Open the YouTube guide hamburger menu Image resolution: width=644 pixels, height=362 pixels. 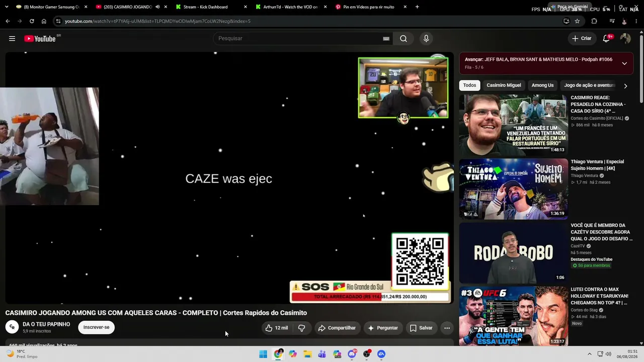click(x=12, y=39)
